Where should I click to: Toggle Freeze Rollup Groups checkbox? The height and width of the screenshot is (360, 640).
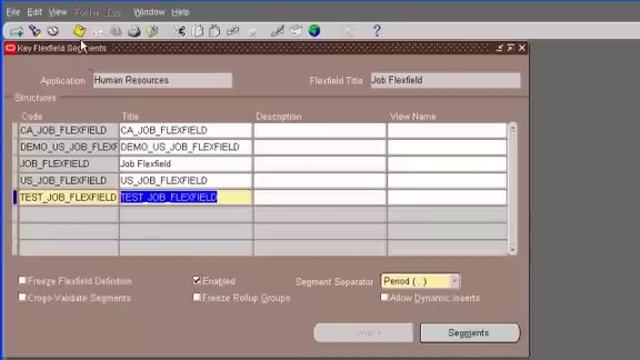(197, 297)
